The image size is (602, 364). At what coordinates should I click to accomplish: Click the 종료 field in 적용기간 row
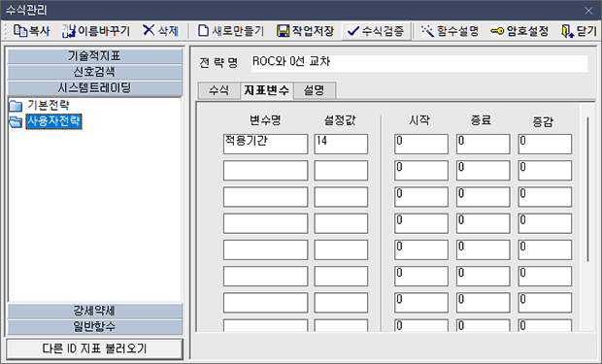[483, 144]
